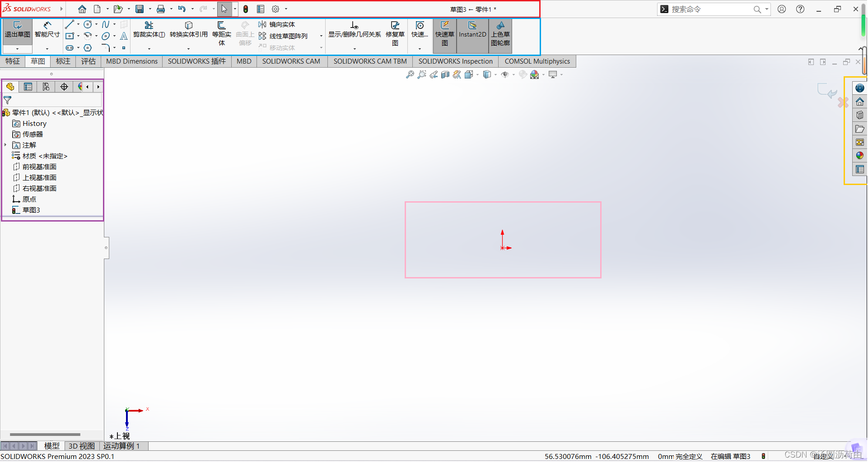Viewport: 868px width, 463px height.
Task: Toggle Hide/Show Items eye icon
Action: (506, 74)
